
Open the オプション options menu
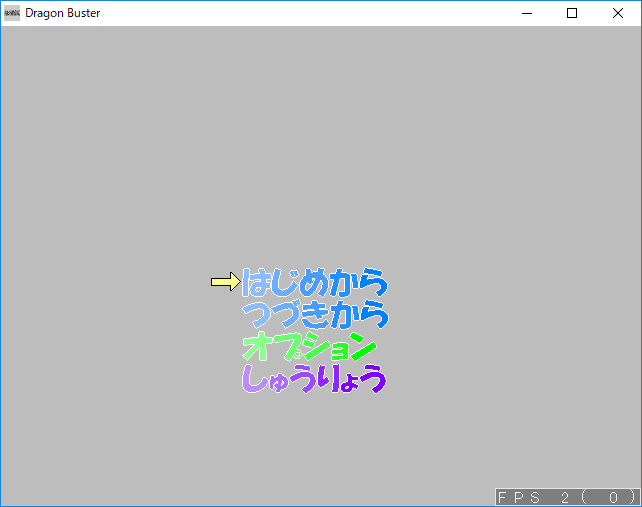click(309, 346)
